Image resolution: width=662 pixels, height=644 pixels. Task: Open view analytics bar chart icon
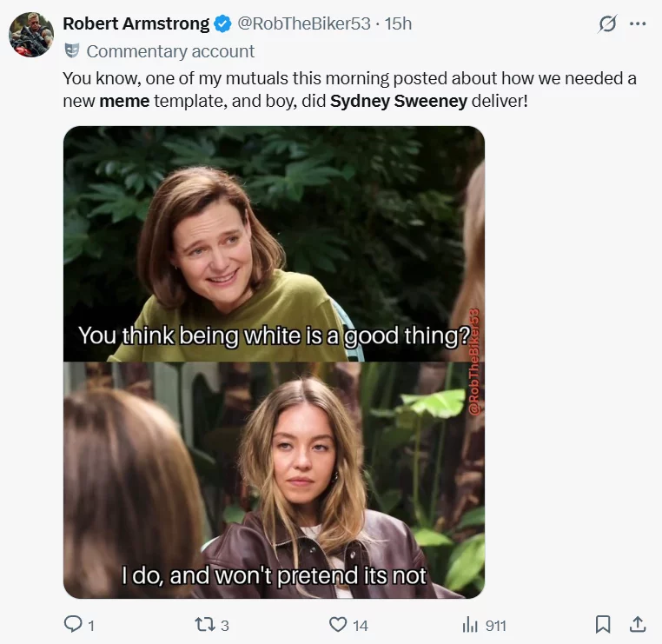[x=470, y=624]
